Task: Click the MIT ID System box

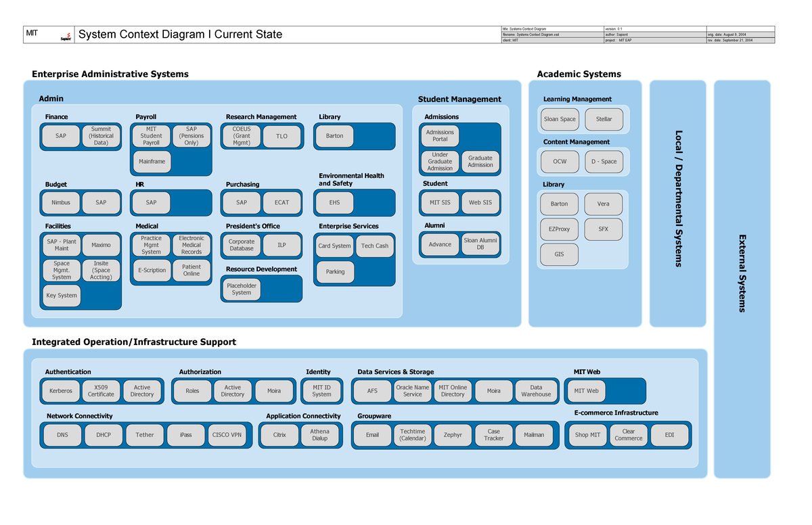Action: [x=322, y=391]
